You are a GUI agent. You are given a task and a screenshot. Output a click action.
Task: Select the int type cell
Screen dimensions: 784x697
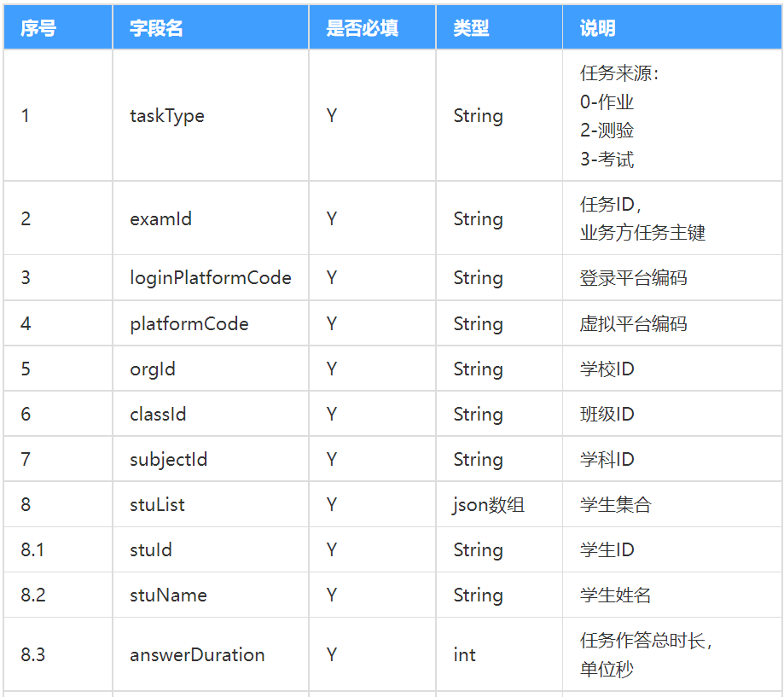point(499,654)
